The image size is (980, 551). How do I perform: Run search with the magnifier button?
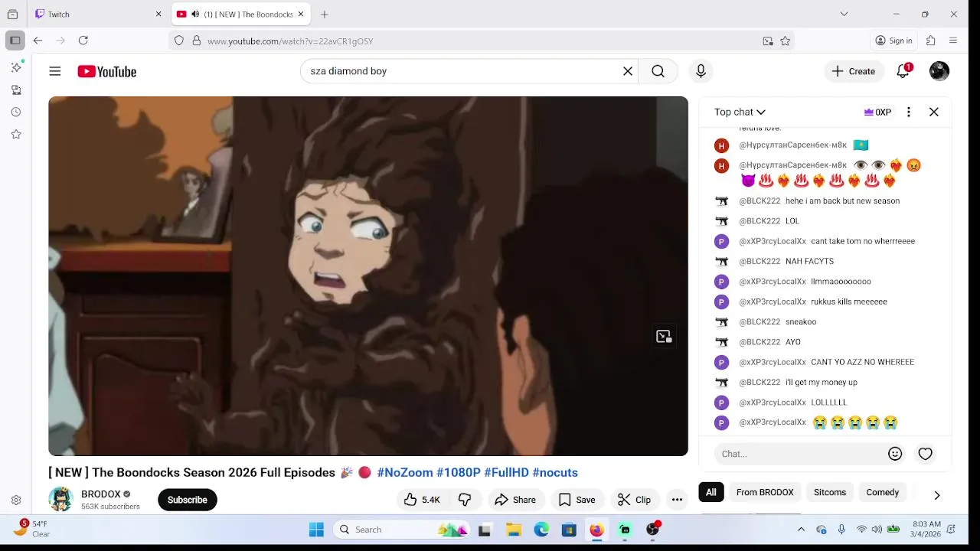pos(658,71)
